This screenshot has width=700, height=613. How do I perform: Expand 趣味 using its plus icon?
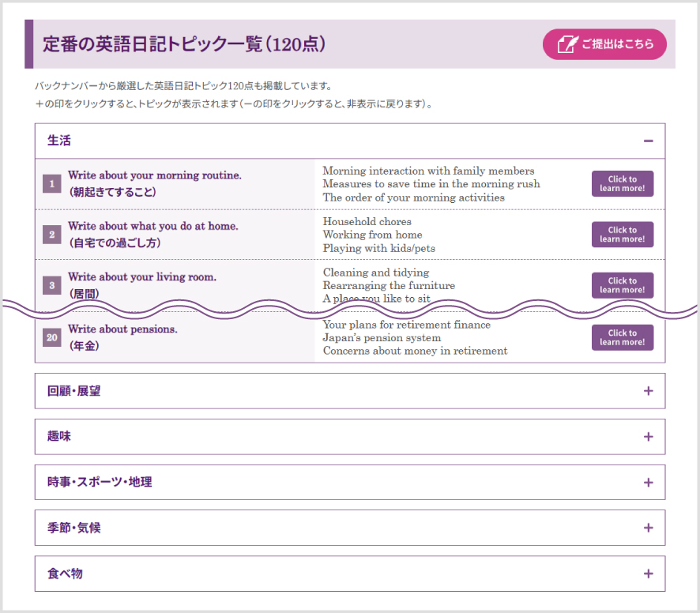648,437
